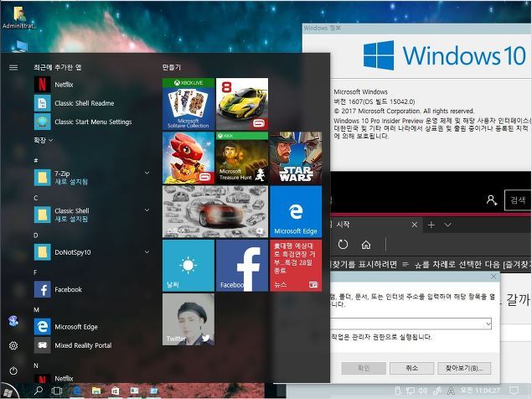Open Edge from the taskbar

tap(77, 391)
